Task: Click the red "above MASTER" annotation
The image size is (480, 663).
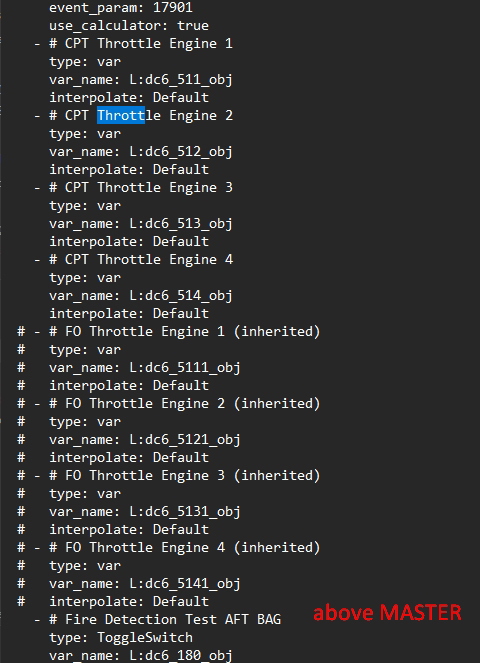Action: [387, 613]
